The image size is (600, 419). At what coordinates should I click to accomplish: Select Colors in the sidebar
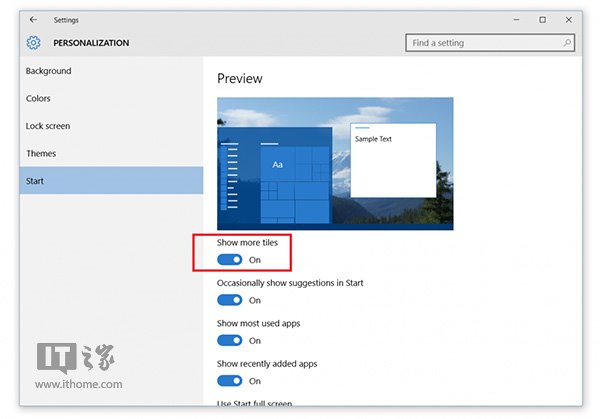(x=38, y=99)
